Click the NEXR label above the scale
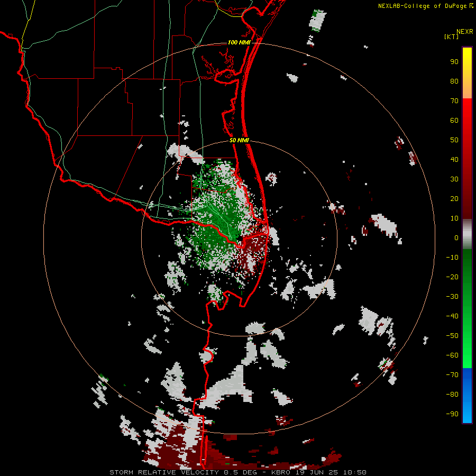This screenshot has width=476, height=476. tap(465, 32)
